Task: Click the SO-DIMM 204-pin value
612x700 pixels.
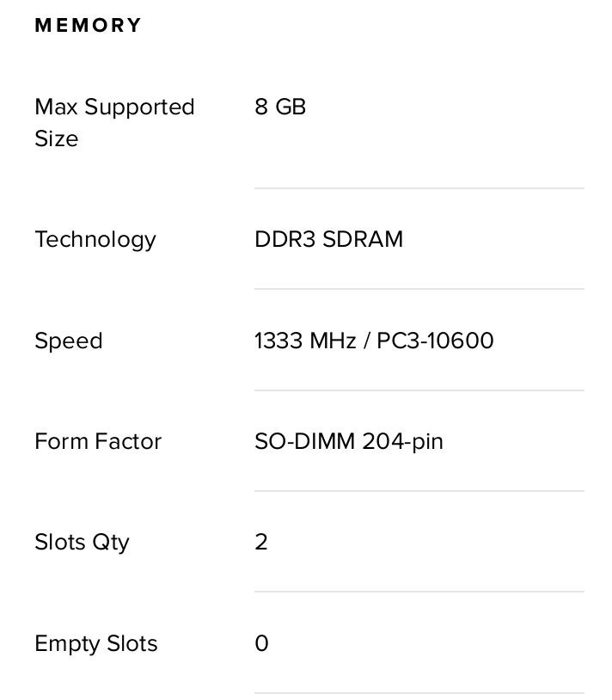Action: (349, 442)
